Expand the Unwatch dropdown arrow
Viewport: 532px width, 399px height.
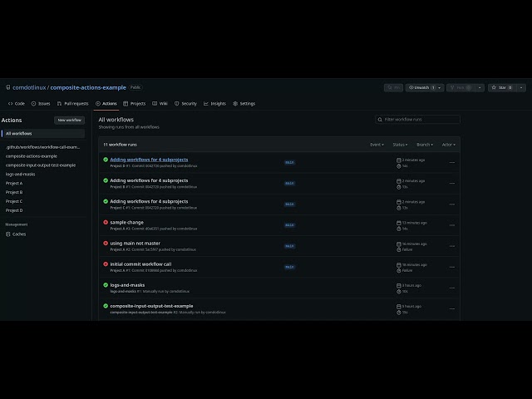[x=440, y=87]
